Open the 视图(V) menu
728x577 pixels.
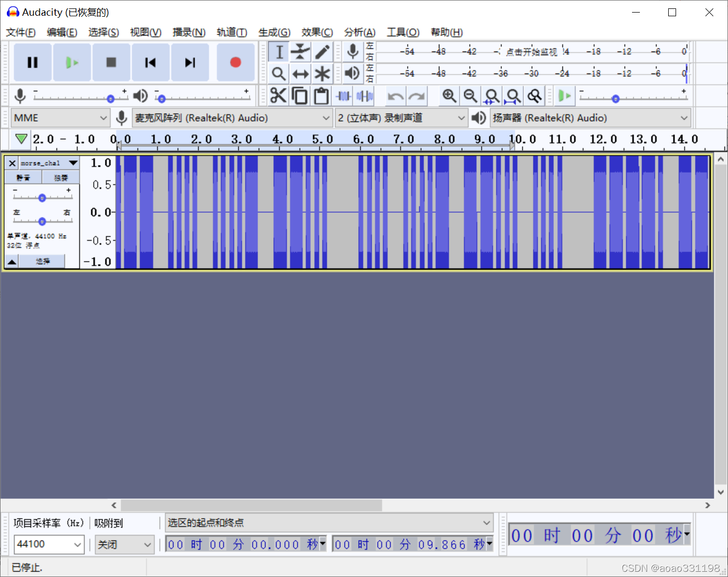click(x=145, y=32)
